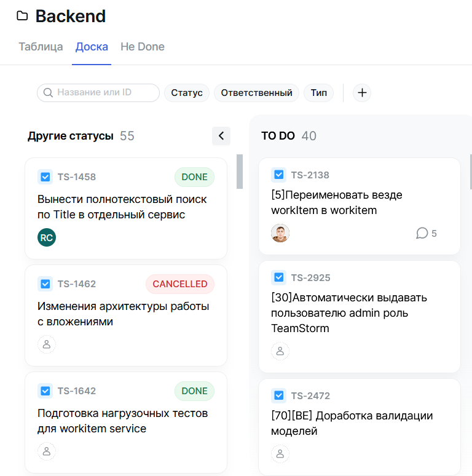
Task: Open the Ответственный filter dropdown
Action: coord(256,93)
